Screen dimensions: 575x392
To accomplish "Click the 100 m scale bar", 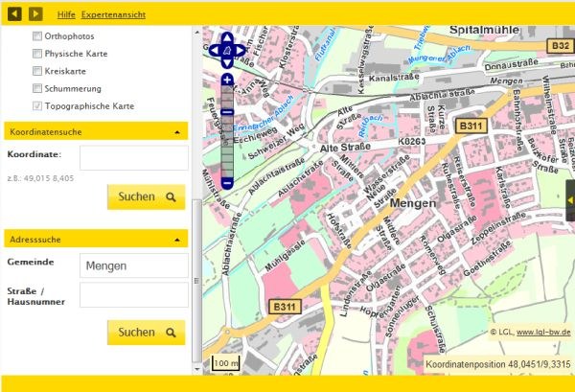I will (x=226, y=363).
